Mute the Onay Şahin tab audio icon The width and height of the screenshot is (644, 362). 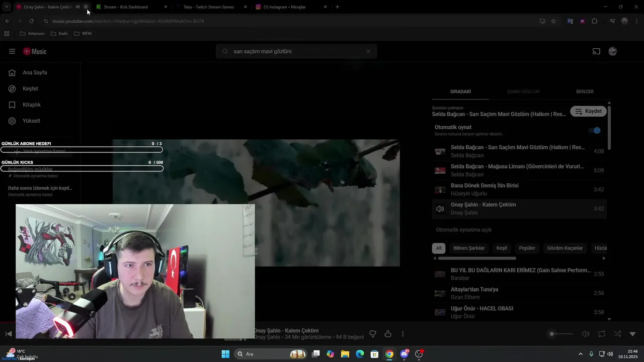[x=77, y=7]
